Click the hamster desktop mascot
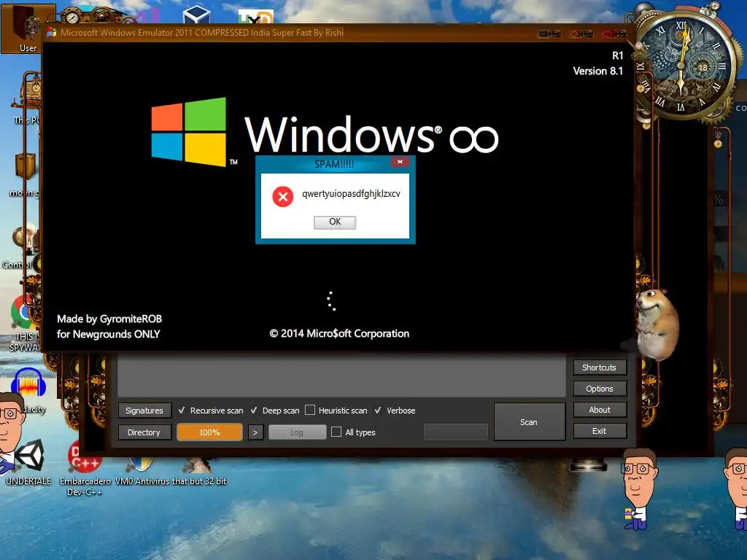 (657, 324)
